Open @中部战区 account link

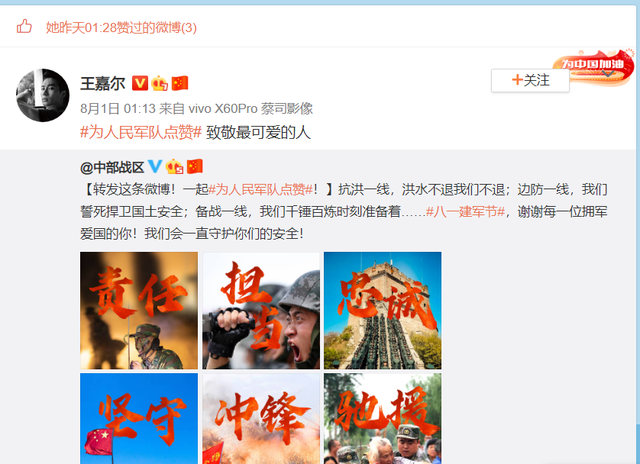[112, 167]
